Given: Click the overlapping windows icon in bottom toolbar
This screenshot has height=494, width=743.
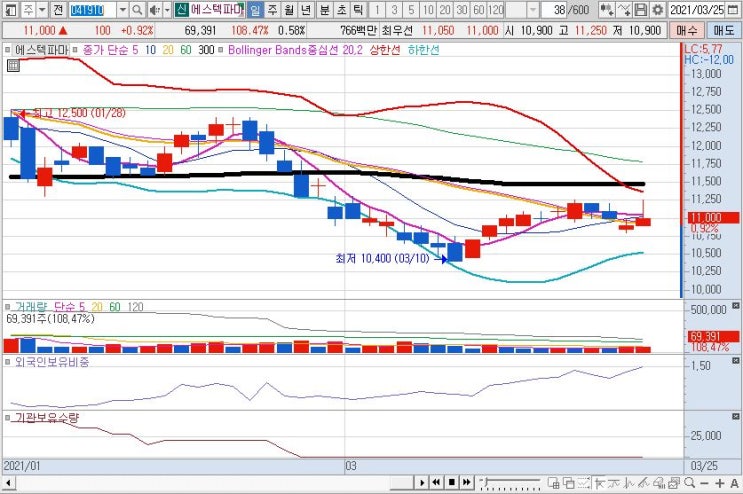Looking at the screenshot, I should pyautogui.click(x=568, y=483).
